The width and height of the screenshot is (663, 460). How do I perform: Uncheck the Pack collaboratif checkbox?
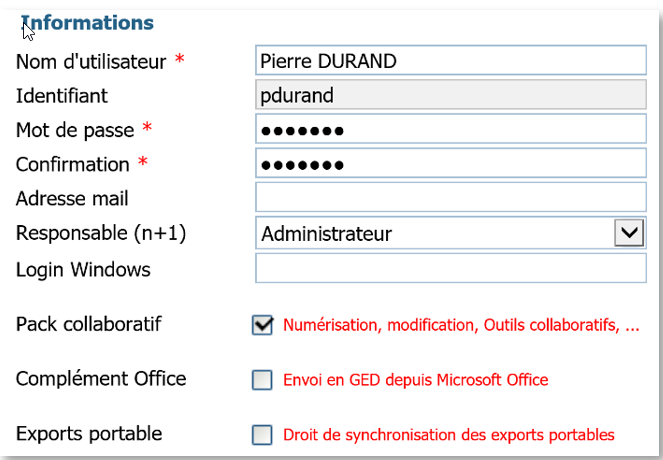pyautogui.click(x=263, y=325)
